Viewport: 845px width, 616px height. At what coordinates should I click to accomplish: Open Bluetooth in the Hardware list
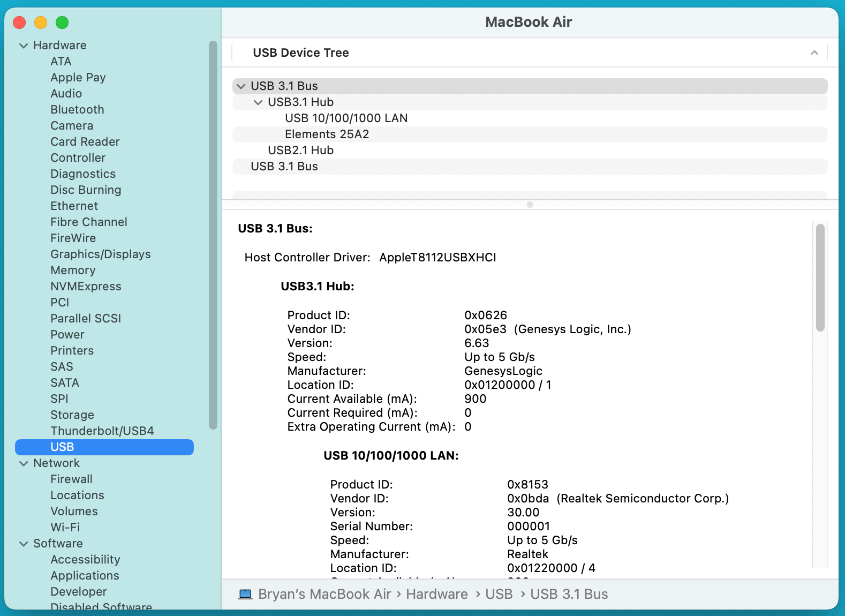coord(77,110)
